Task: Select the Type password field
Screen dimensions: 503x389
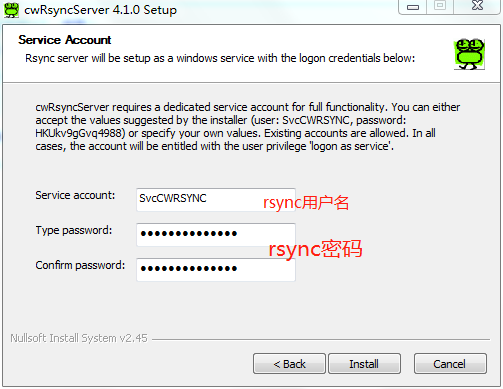Action: (216, 234)
